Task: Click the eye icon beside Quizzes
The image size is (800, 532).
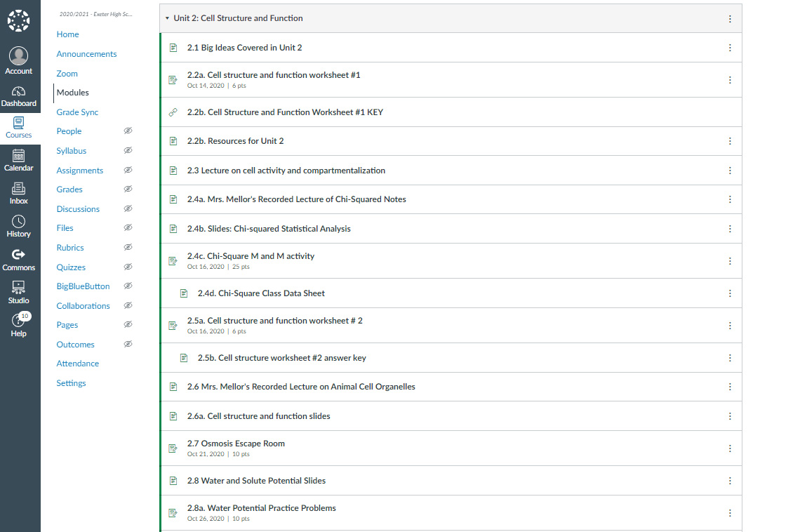Action: point(128,267)
